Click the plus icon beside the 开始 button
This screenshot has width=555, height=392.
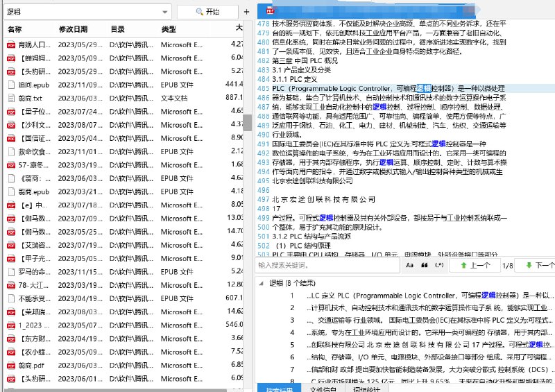(x=246, y=12)
